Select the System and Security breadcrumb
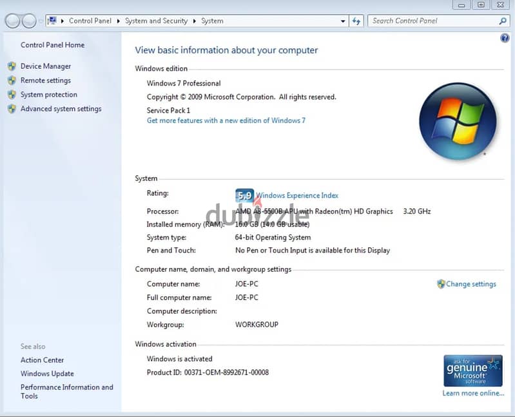This screenshot has height=420, width=515. pos(156,21)
